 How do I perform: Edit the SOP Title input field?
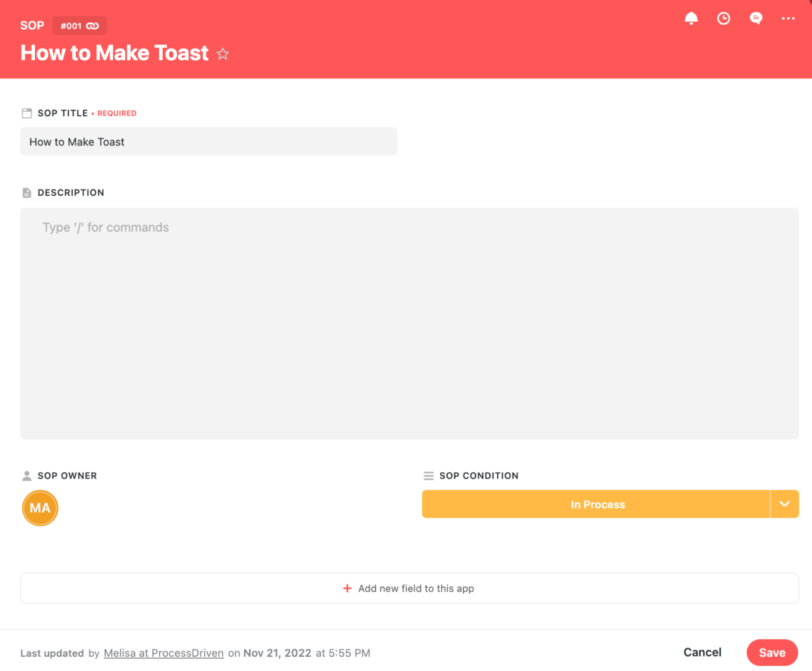[209, 142]
